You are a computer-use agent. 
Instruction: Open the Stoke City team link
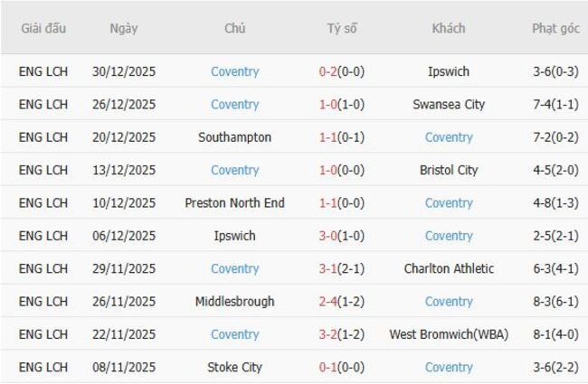click(x=234, y=368)
